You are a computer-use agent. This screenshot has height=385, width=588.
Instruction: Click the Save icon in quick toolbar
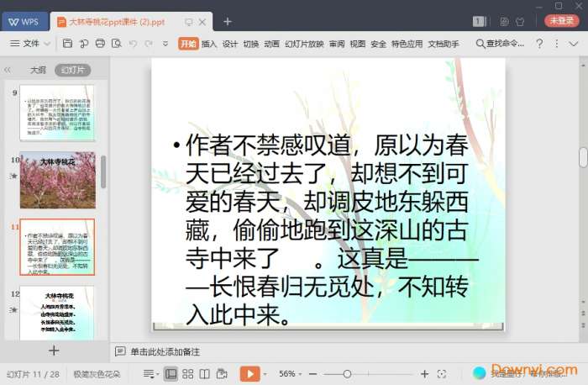point(67,44)
